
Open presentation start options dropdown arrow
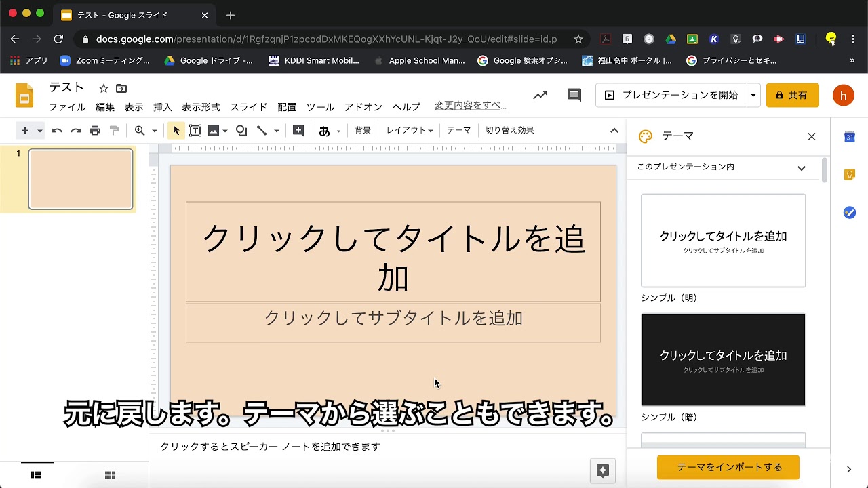[753, 96]
